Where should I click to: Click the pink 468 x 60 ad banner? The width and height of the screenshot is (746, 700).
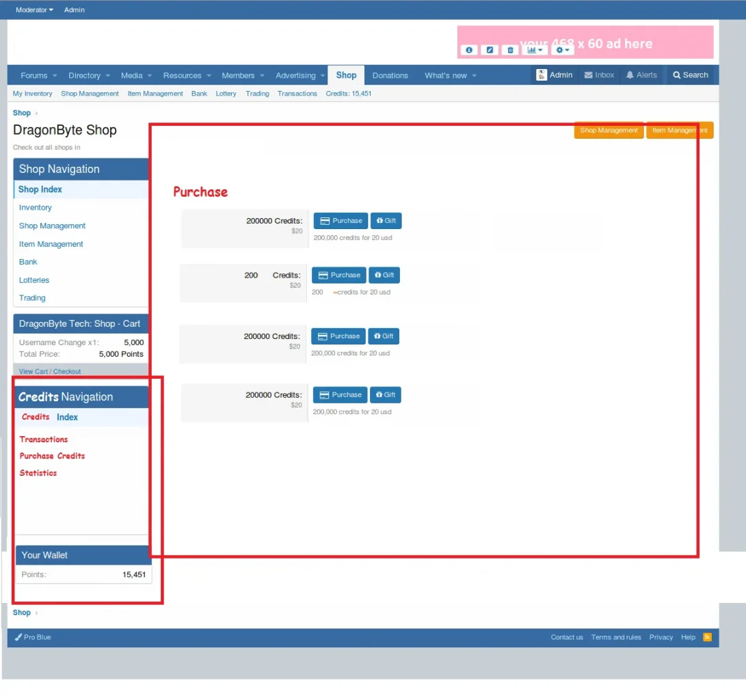pyautogui.click(x=585, y=42)
